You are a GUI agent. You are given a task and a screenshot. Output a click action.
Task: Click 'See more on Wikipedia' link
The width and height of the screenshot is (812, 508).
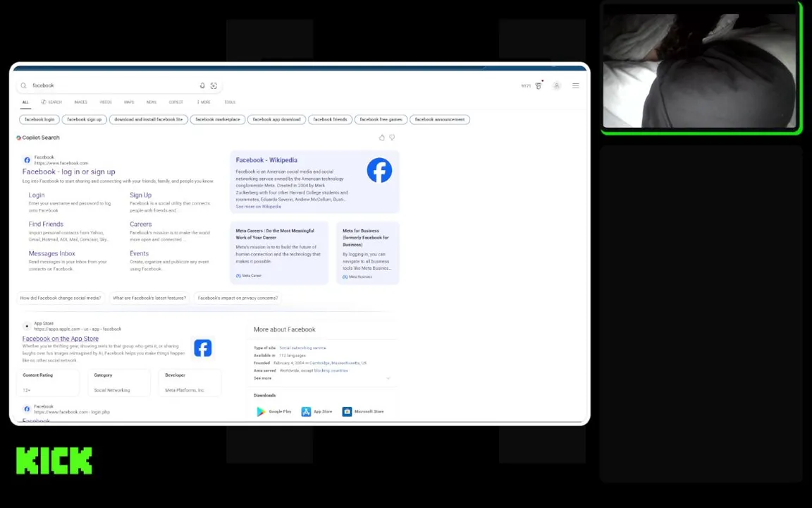[259, 206]
